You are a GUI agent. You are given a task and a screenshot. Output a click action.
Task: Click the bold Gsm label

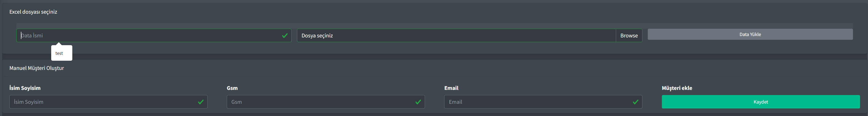(x=232, y=88)
